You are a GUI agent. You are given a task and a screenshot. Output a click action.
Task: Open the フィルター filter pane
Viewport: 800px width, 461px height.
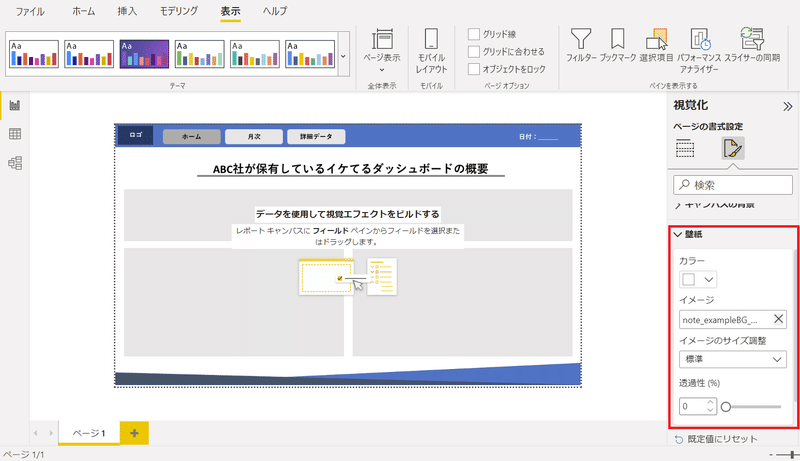click(x=581, y=46)
